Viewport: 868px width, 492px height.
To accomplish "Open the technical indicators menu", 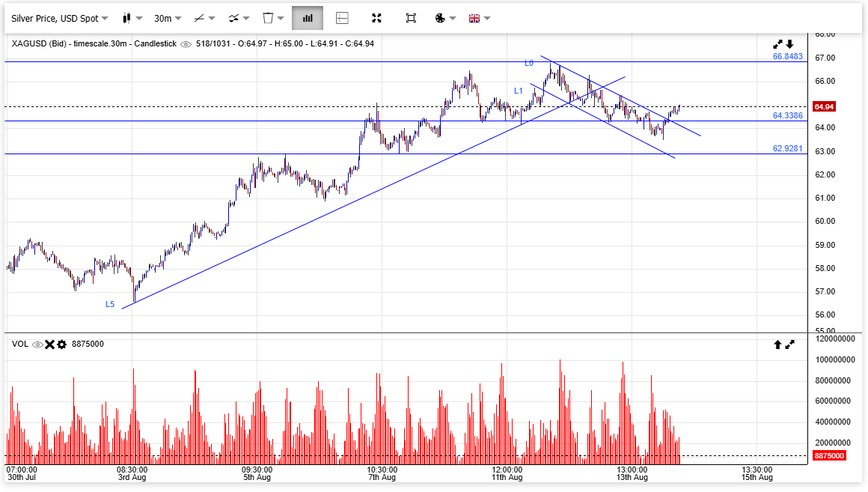I will click(x=239, y=18).
